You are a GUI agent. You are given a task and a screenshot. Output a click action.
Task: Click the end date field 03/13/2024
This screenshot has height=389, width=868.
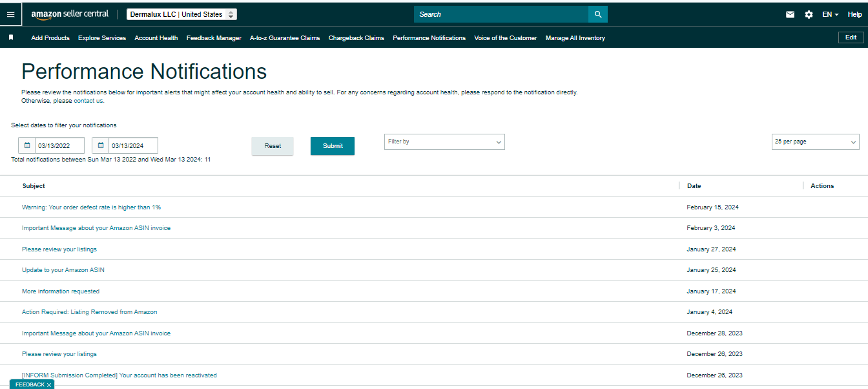(133, 145)
